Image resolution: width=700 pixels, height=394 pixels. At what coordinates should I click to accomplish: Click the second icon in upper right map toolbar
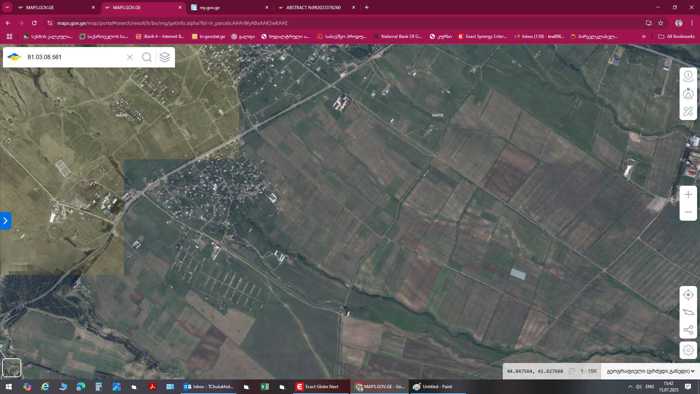pyautogui.click(x=688, y=94)
